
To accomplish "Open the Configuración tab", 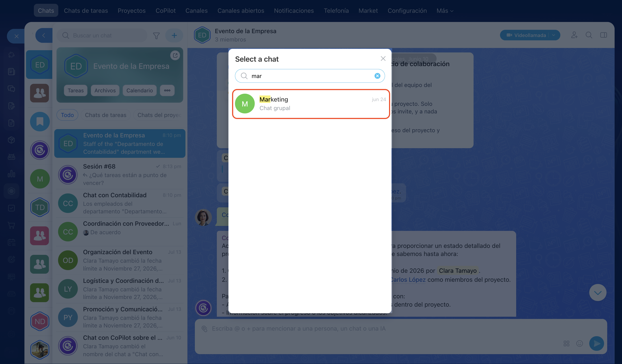I will click(x=407, y=11).
